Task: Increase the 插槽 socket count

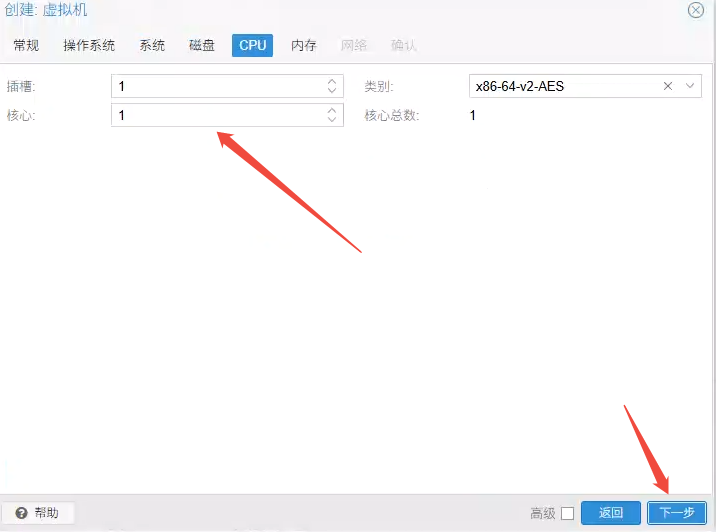Action: [332, 82]
